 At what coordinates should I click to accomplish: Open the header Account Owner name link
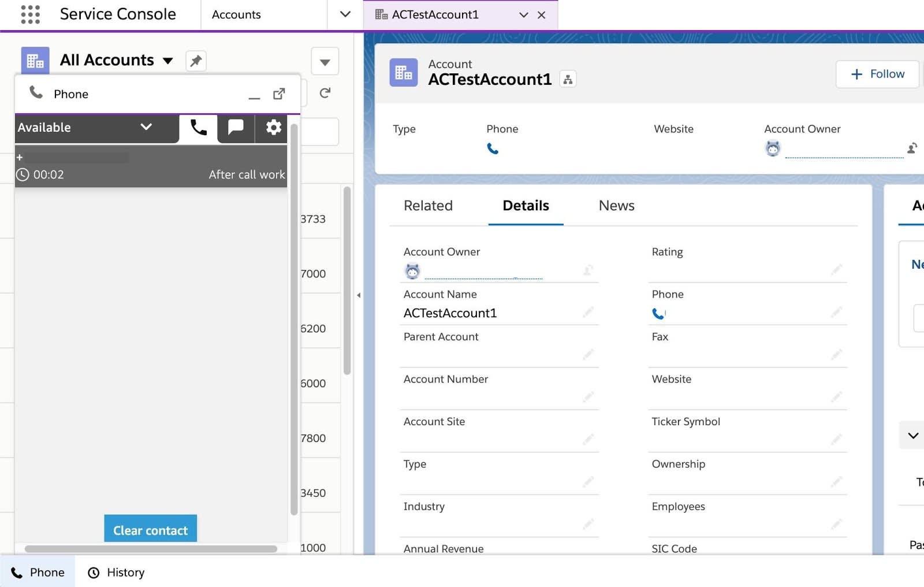tap(844, 151)
